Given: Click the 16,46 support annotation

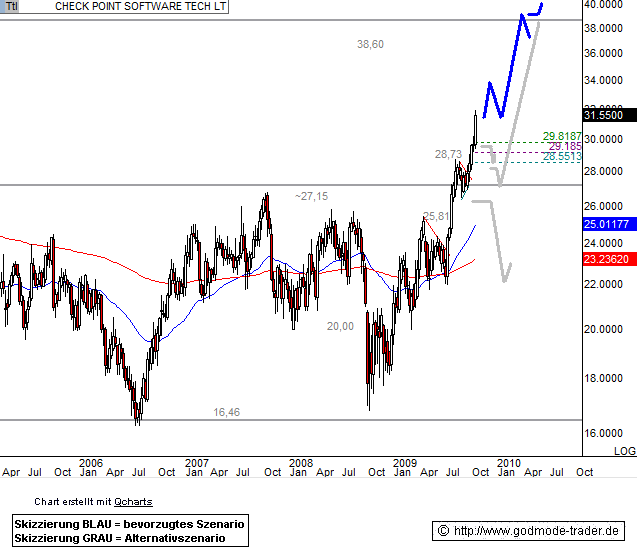Looking at the screenshot, I should pyautogui.click(x=226, y=412).
